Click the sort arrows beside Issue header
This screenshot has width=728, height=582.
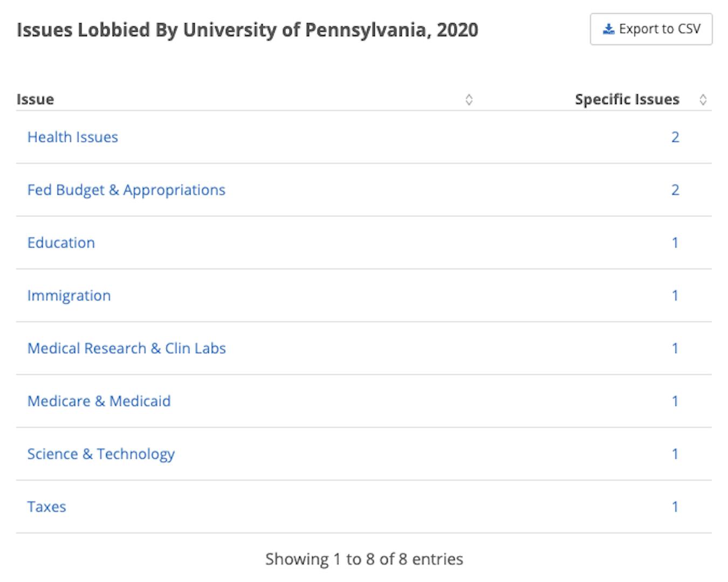tap(469, 99)
